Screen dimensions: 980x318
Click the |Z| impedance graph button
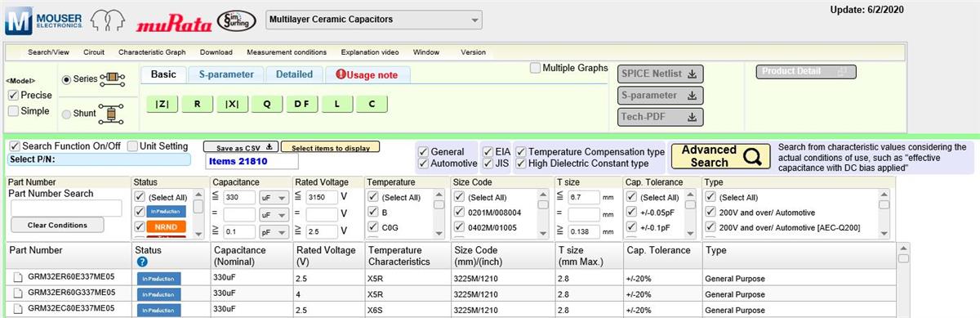163,104
